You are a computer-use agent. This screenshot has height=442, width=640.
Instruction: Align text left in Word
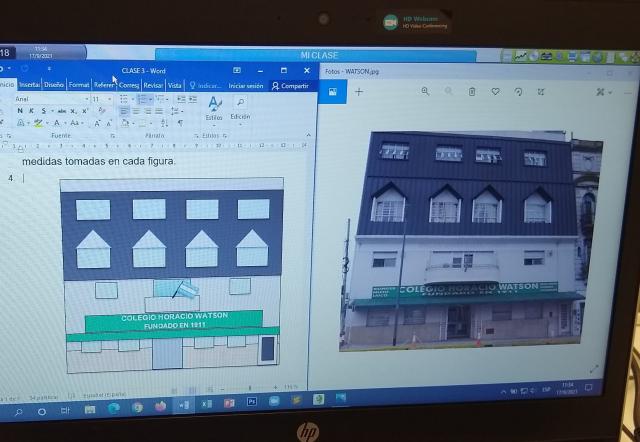point(124,111)
